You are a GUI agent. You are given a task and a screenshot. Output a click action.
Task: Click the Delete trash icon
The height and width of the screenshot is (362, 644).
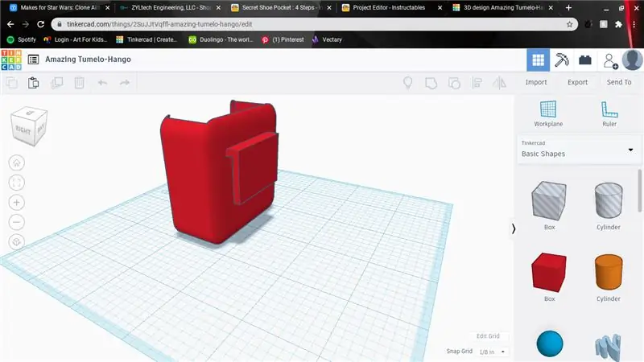[79, 83]
